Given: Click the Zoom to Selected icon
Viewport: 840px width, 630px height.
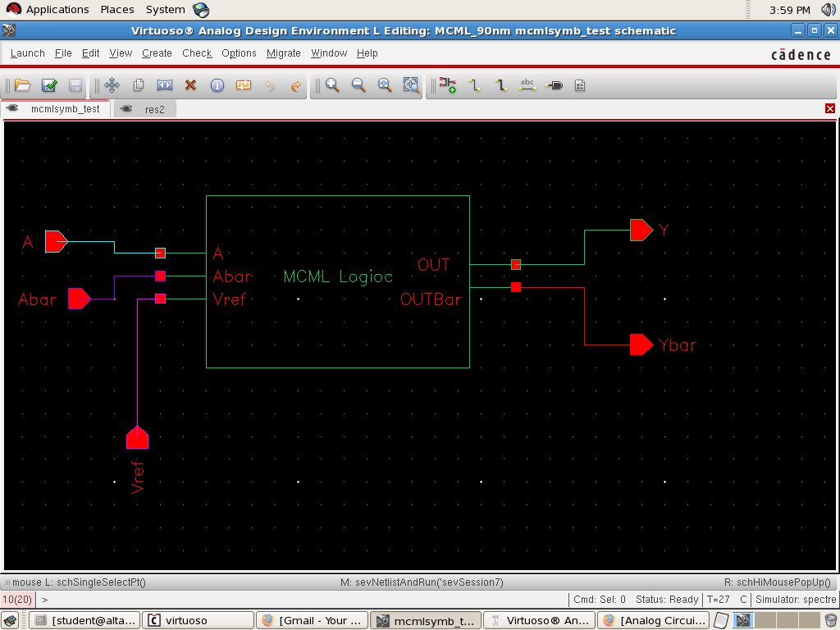Looking at the screenshot, I should (411, 85).
